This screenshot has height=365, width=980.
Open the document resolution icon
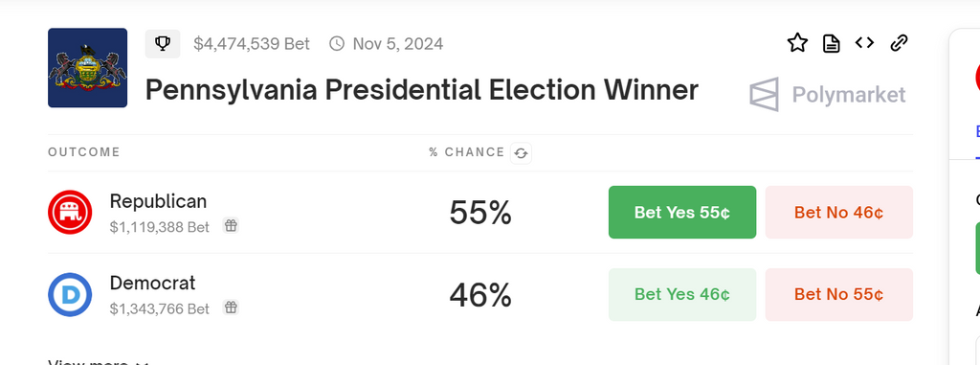coord(831,44)
